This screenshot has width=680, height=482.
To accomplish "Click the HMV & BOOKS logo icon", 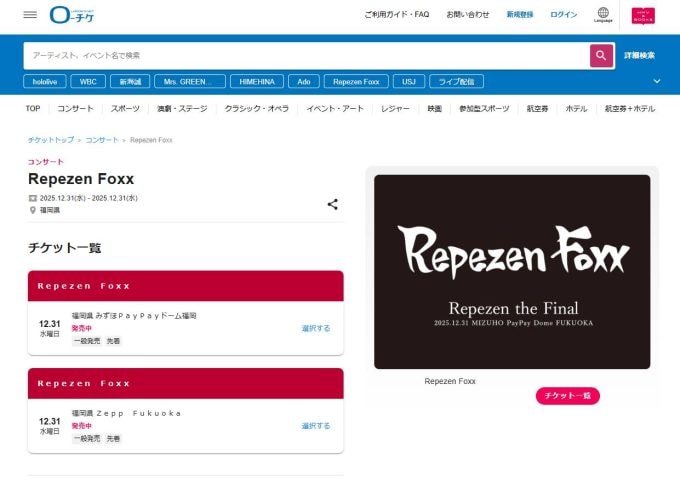I will pyautogui.click(x=643, y=15).
